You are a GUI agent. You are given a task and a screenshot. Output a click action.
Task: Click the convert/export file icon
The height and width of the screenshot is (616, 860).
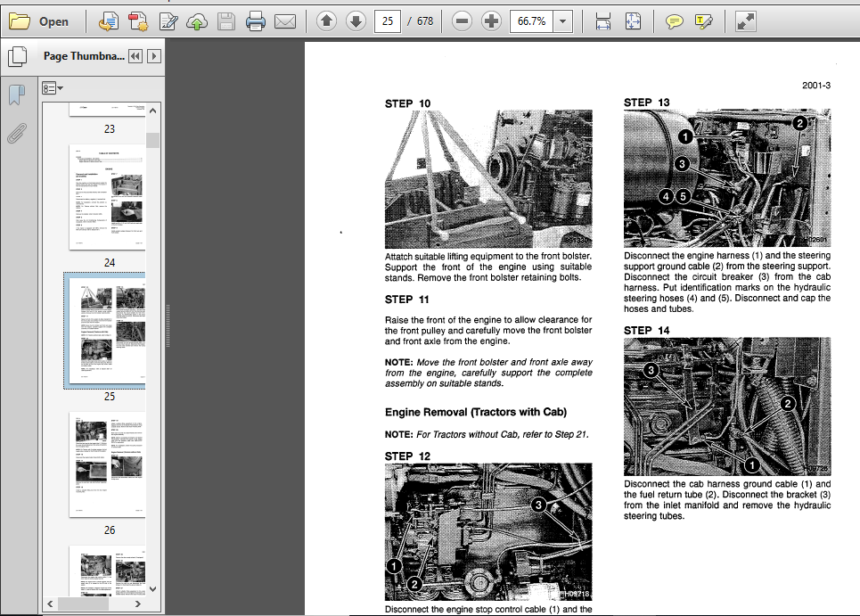pyautogui.click(x=108, y=22)
